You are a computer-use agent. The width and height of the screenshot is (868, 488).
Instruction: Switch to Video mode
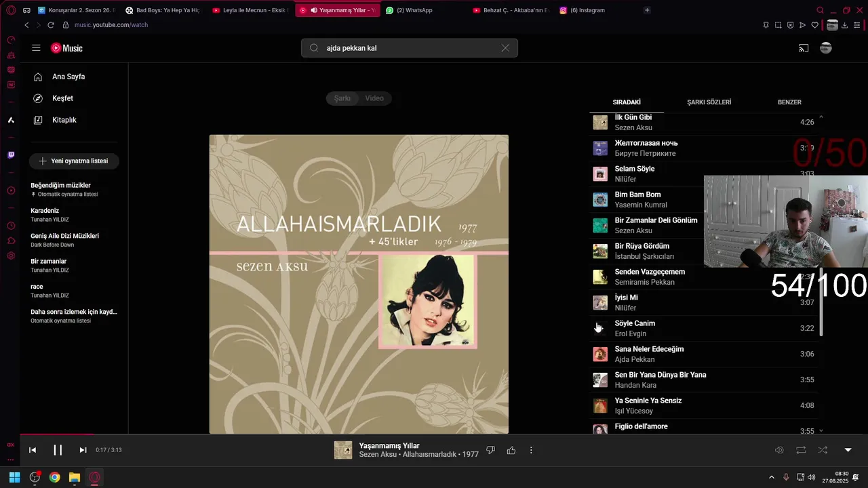click(374, 98)
